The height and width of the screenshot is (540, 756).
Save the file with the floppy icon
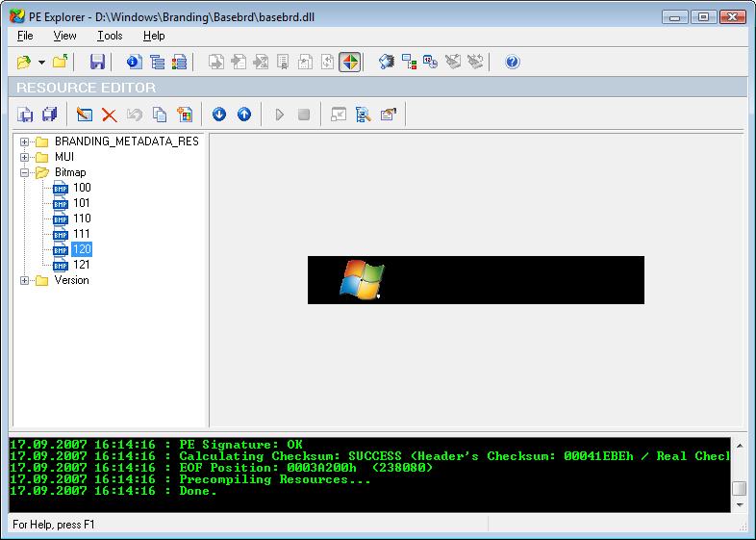(x=97, y=62)
